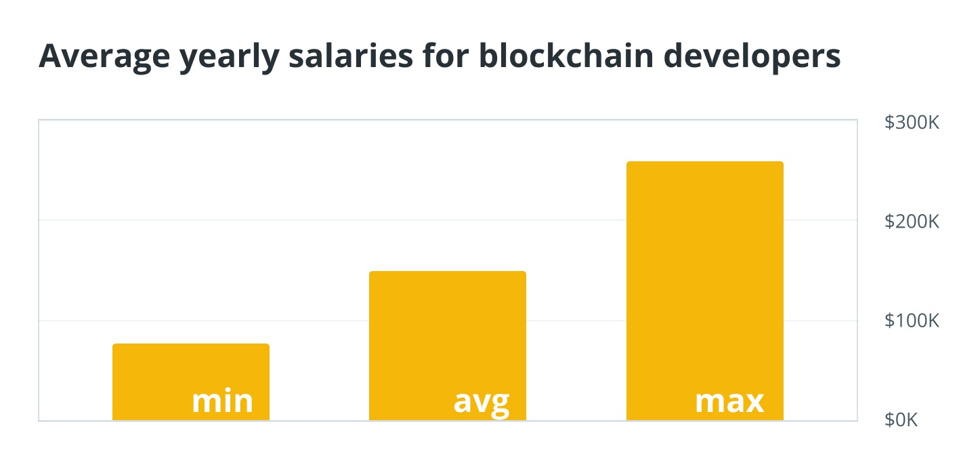This screenshot has height=454, width=980.
Task: Click the $300K axis label
Action: (x=912, y=123)
